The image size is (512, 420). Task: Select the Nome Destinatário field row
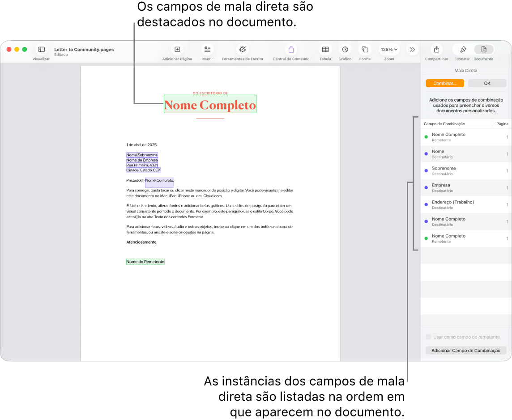pos(466,154)
